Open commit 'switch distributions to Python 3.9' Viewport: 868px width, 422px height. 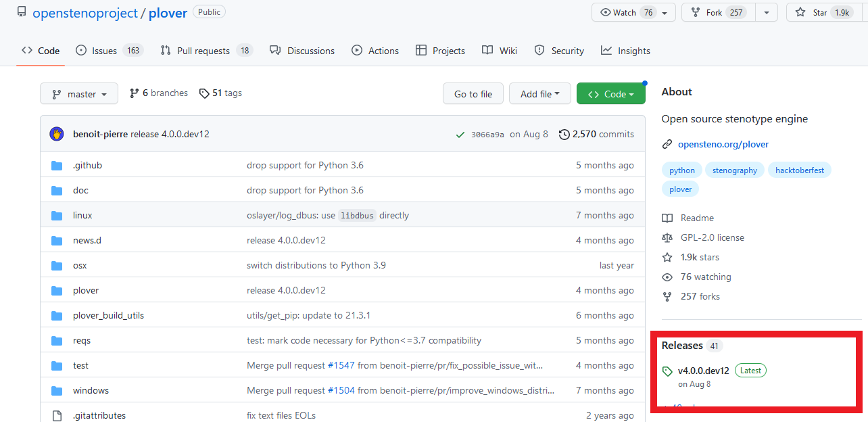tap(316, 265)
